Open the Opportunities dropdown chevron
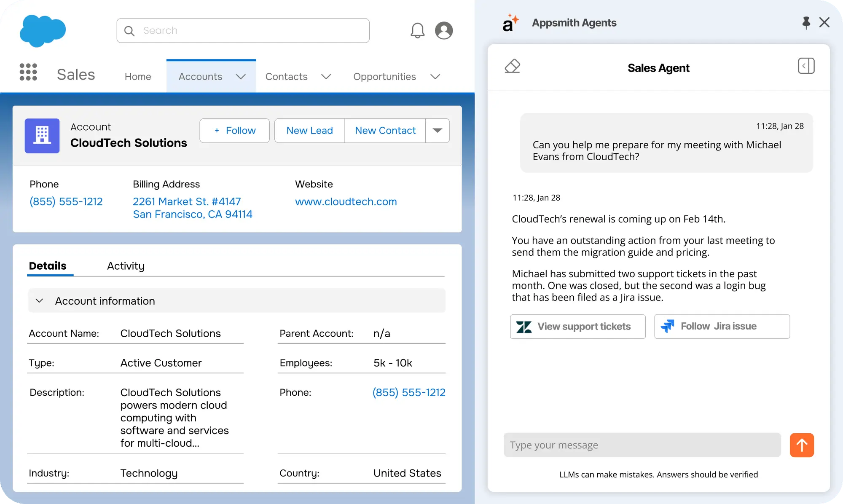Image resolution: width=843 pixels, height=504 pixels. (435, 77)
